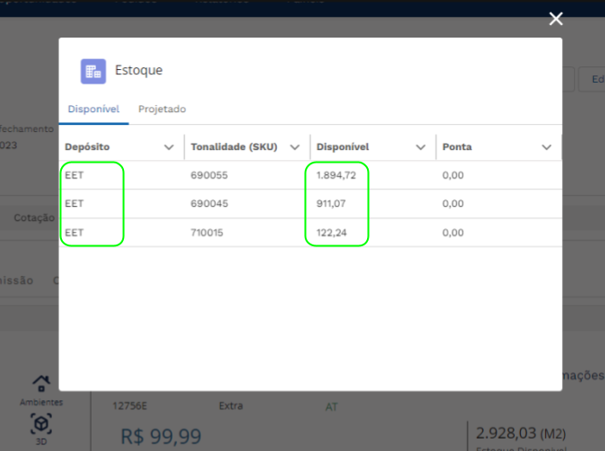Click SKU 710015 cell

[209, 232]
